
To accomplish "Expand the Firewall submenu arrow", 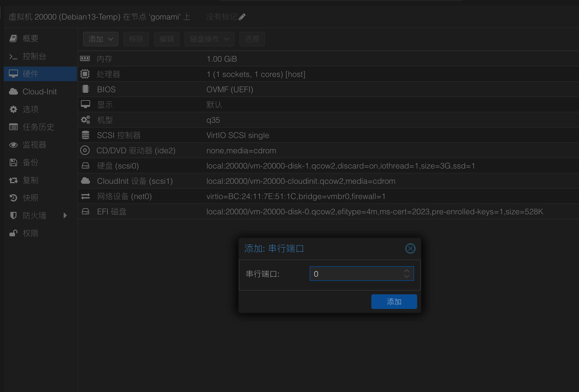I will coord(65,216).
